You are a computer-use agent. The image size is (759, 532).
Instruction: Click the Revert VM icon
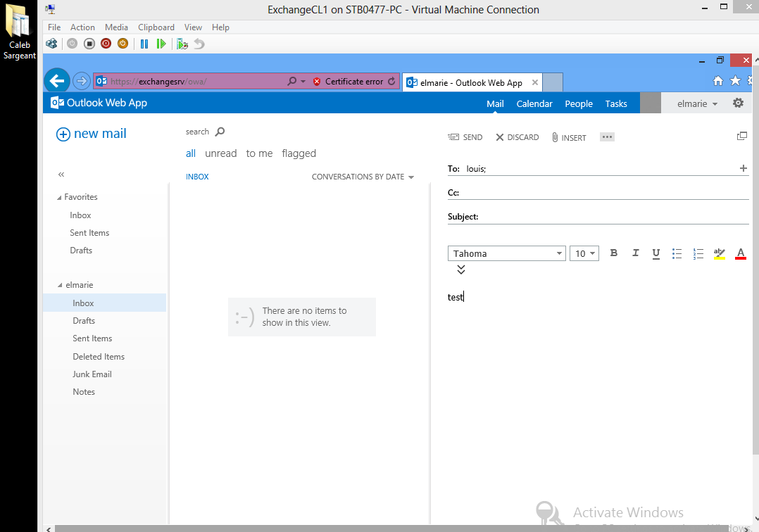pos(199,44)
